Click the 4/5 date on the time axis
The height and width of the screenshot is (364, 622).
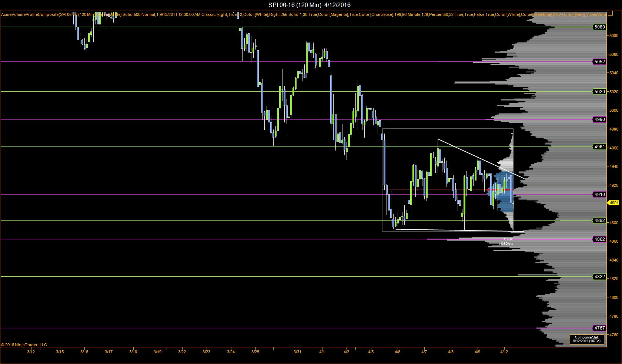point(371,352)
